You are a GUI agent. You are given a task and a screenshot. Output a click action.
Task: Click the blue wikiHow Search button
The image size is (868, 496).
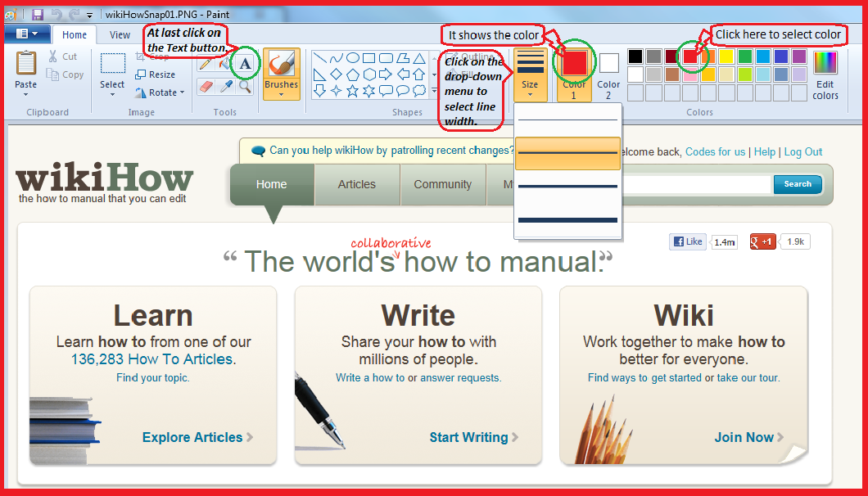(x=798, y=184)
